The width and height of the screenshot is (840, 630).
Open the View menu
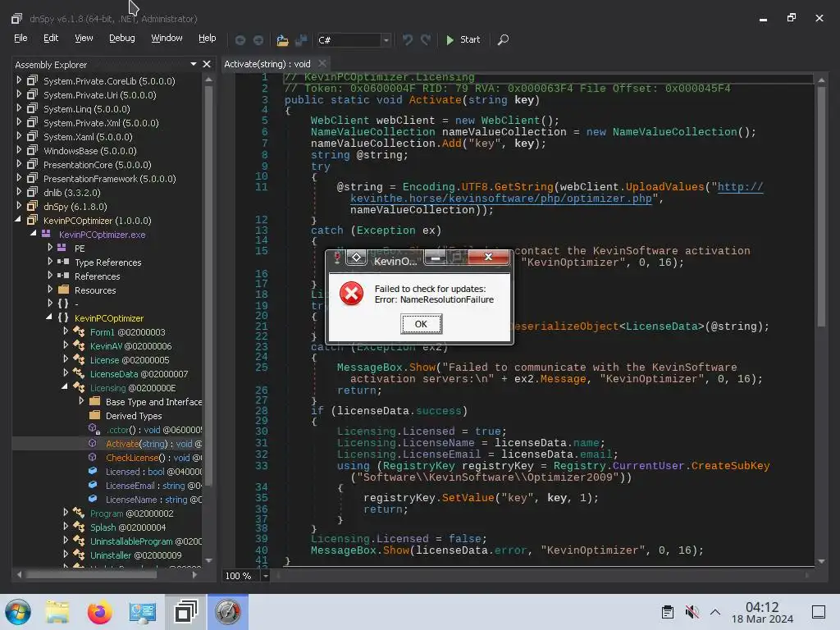point(84,38)
